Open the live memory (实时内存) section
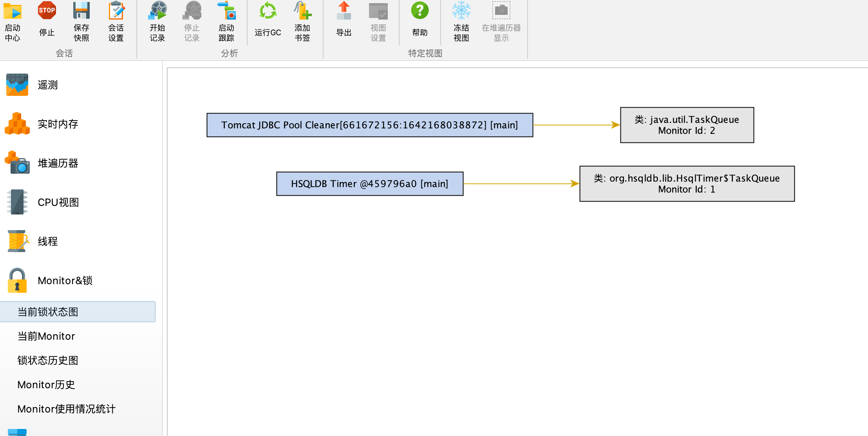This screenshot has height=436, width=868. [x=58, y=124]
